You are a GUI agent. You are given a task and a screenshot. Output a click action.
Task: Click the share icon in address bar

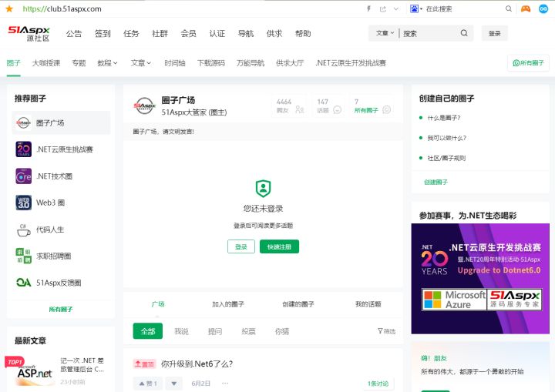click(382, 8)
